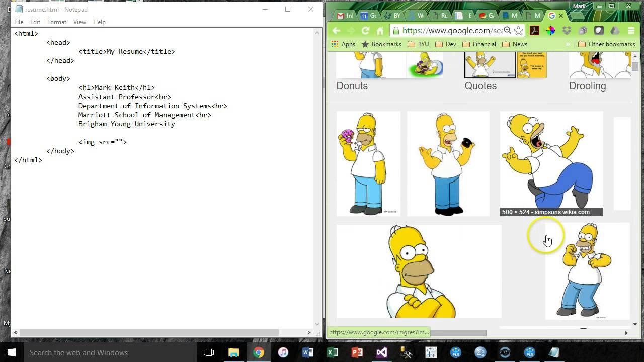Click the Adobe PDF extension icon

(x=534, y=31)
